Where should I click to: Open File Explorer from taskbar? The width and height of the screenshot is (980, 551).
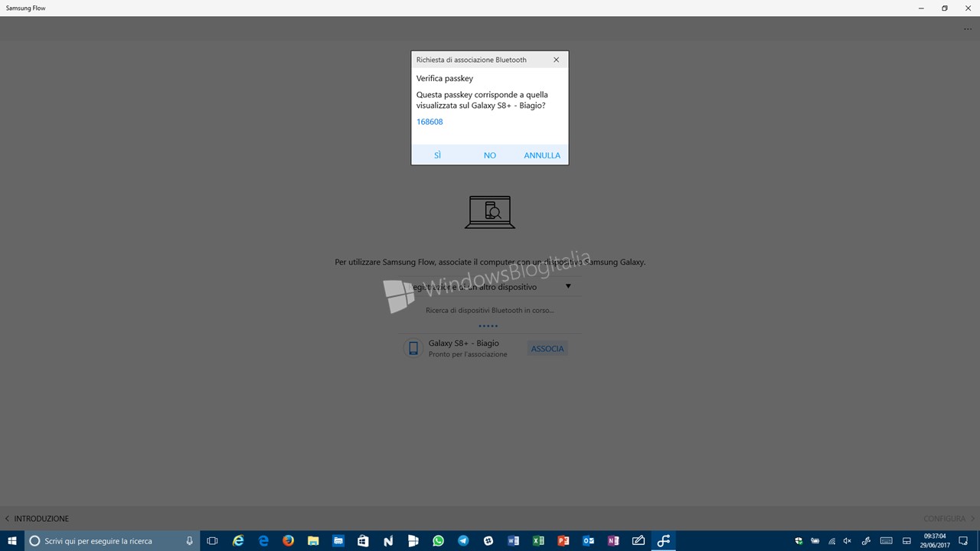pyautogui.click(x=313, y=541)
